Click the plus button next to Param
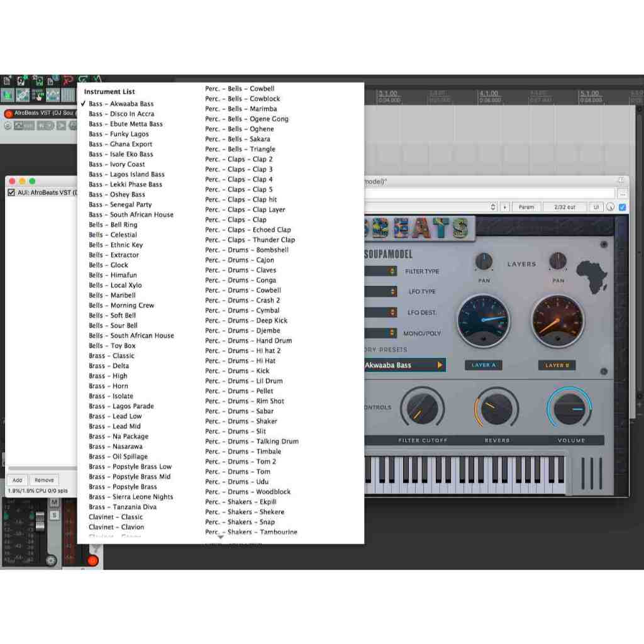The image size is (644, 644). pyautogui.click(x=505, y=207)
